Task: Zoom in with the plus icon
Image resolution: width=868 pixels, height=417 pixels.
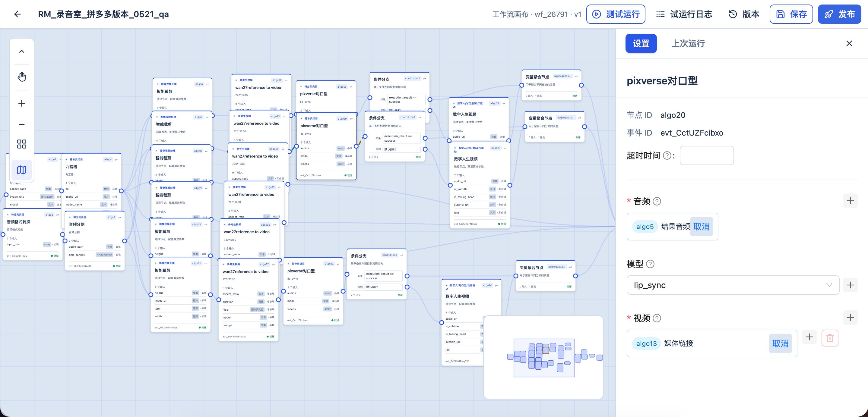Action: pyautogui.click(x=22, y=103)
